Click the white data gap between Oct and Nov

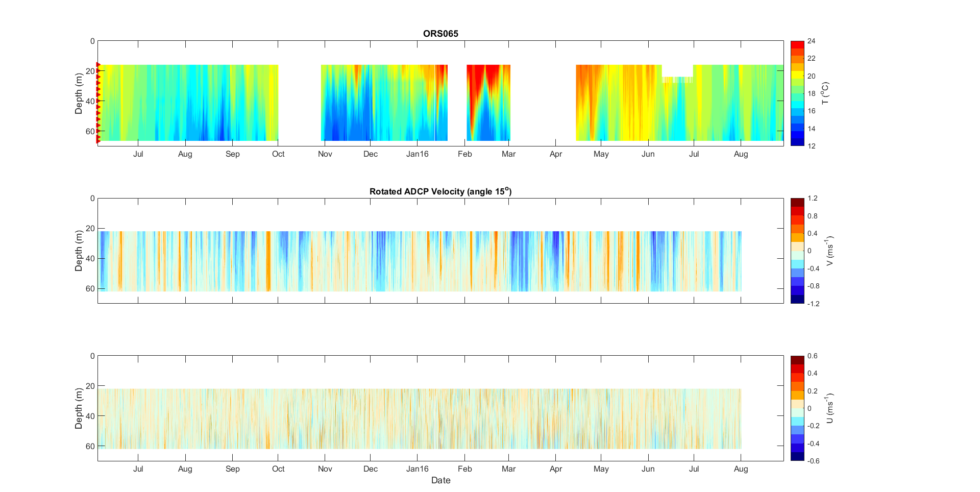pos(300,102)
